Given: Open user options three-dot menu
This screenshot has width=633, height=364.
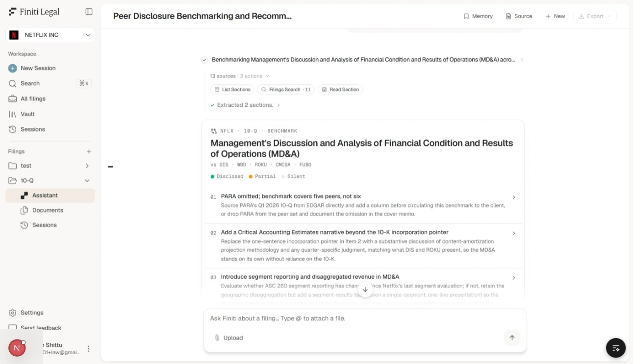Looking at the screenshot, I should click(88, 349).
